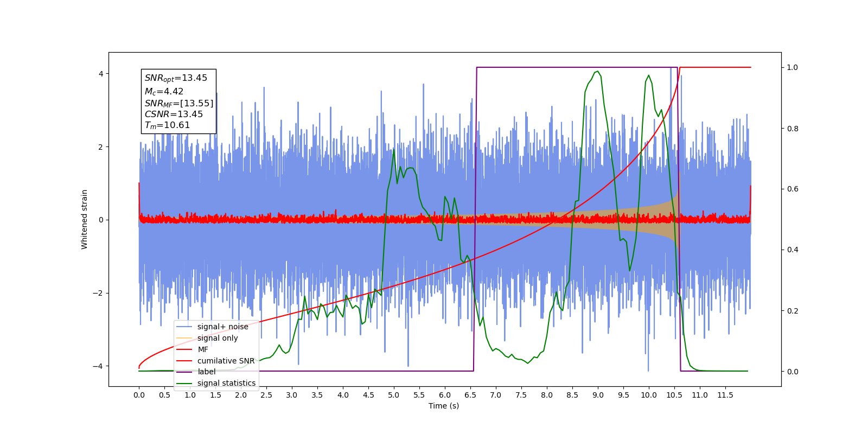868x434 pixels.
Task: Click the 0.0 tick on the time axis
Action: [x=139, y=395]
